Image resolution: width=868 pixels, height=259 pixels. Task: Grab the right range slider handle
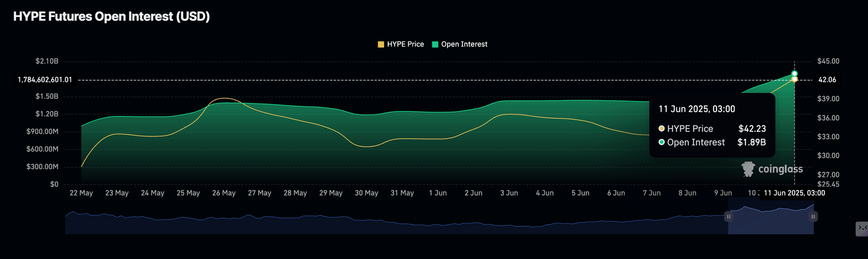813,216
